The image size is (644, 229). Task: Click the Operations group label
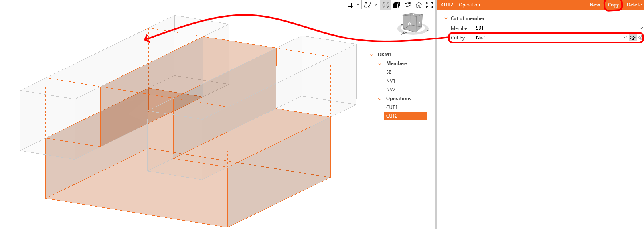(x=399, y=99)
